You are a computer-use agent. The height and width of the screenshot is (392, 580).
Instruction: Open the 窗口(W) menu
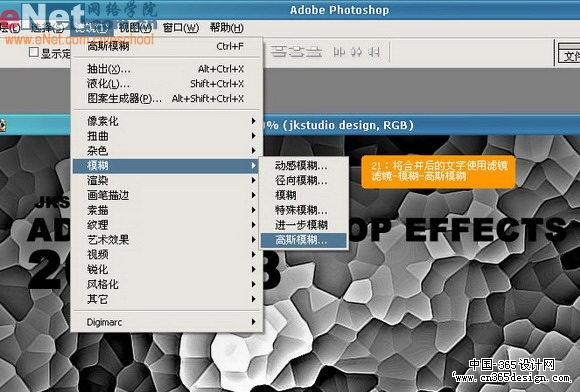181,27
